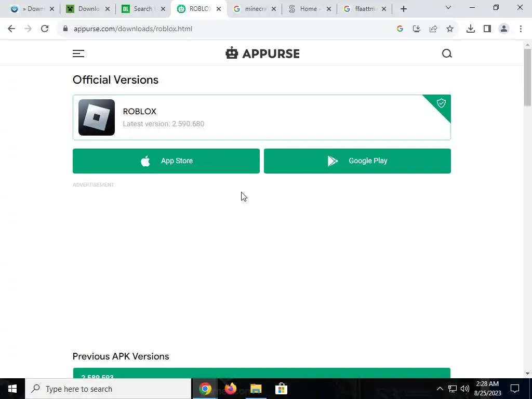Open the Chrome profile avatar
This screenshot has height=399, width=532.
click(x=504, y=29)
